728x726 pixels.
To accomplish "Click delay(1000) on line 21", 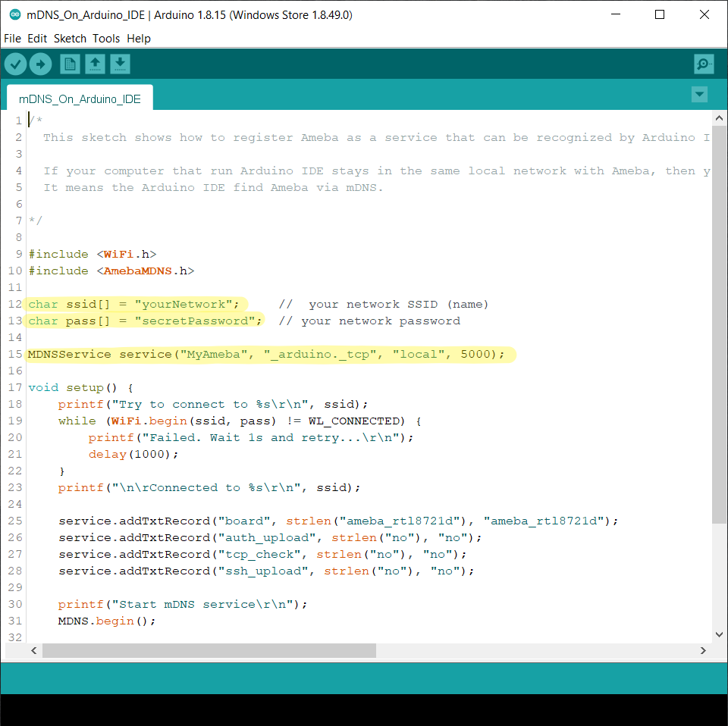I will click(130, 454).
